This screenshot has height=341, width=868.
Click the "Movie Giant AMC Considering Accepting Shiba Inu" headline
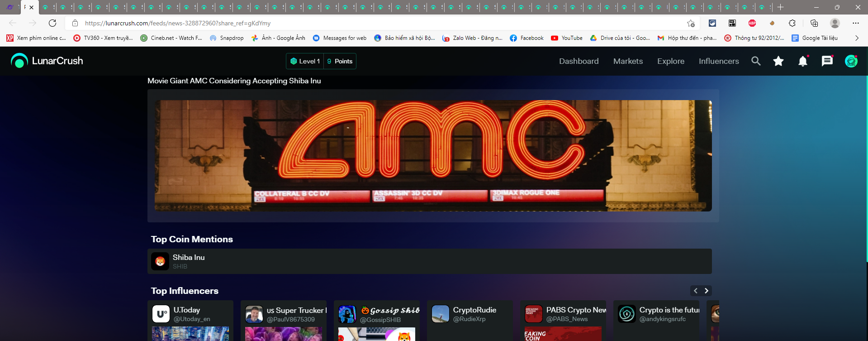point(234,81)
